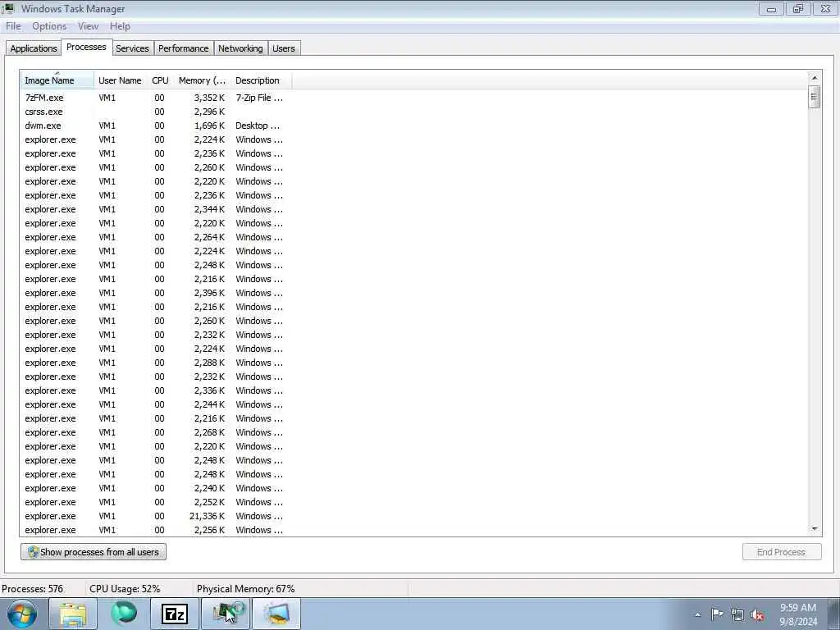Click the scrollbar down arrow

coord(815,529)
